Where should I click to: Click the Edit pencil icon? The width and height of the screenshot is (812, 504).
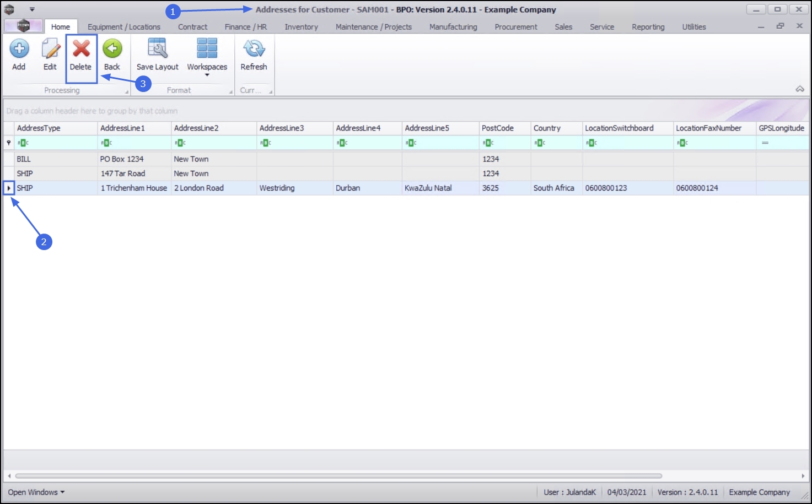[50, 48]
